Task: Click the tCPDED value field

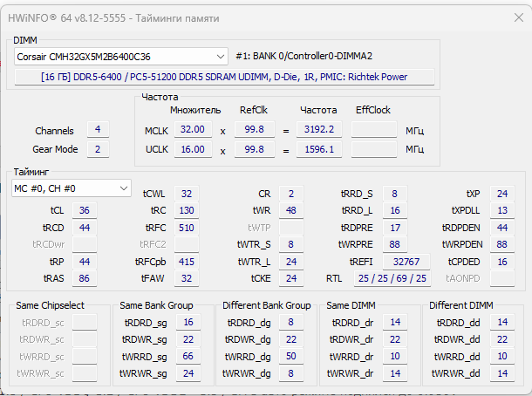Action: click(x=502, y=262)
